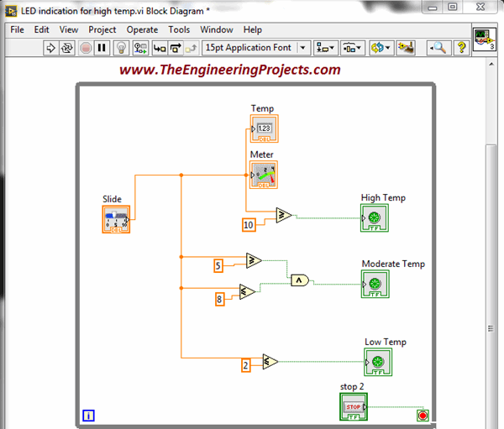The width and height of the screenshot is (504, 429).
Task: Click the stop 2 label
Action: [352, 386]
